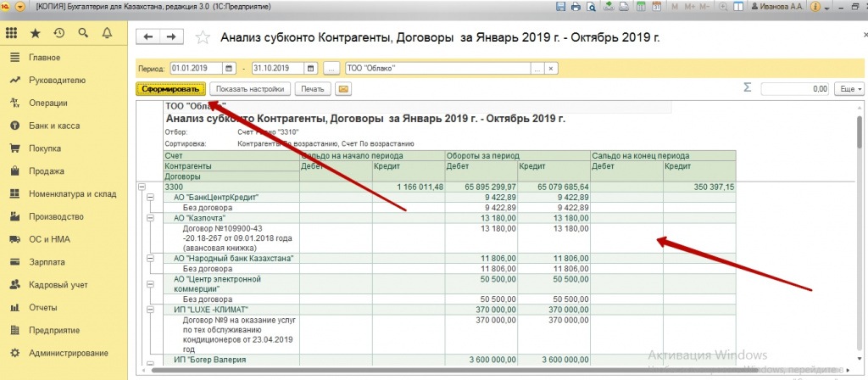Click the Печать button

313,88
